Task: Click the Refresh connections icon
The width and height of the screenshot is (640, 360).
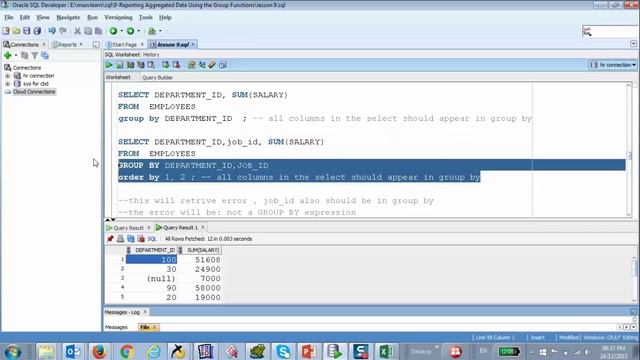Action: click(x=24, y=56)
